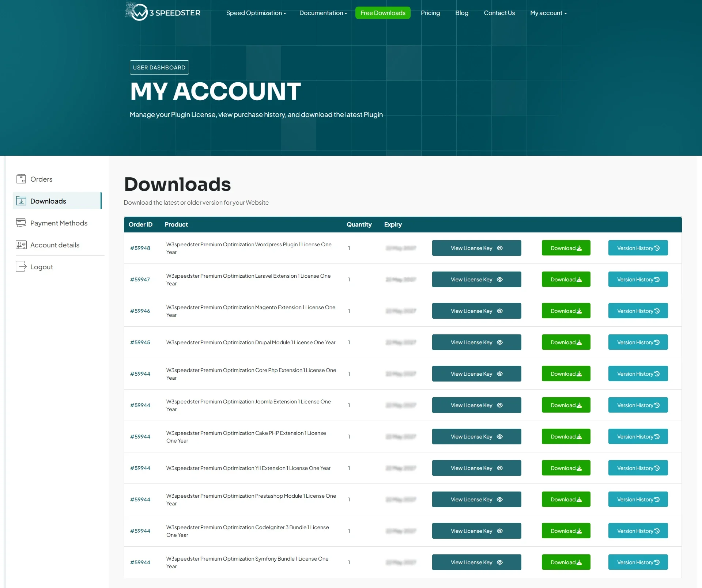Expand the Documentation dropdown menu
This screenshot has width=702, height=588.
[323, 13]
